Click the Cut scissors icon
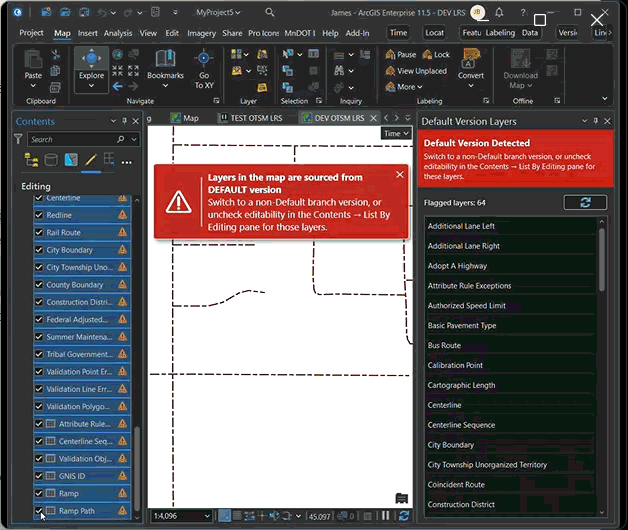 [56, 54]
